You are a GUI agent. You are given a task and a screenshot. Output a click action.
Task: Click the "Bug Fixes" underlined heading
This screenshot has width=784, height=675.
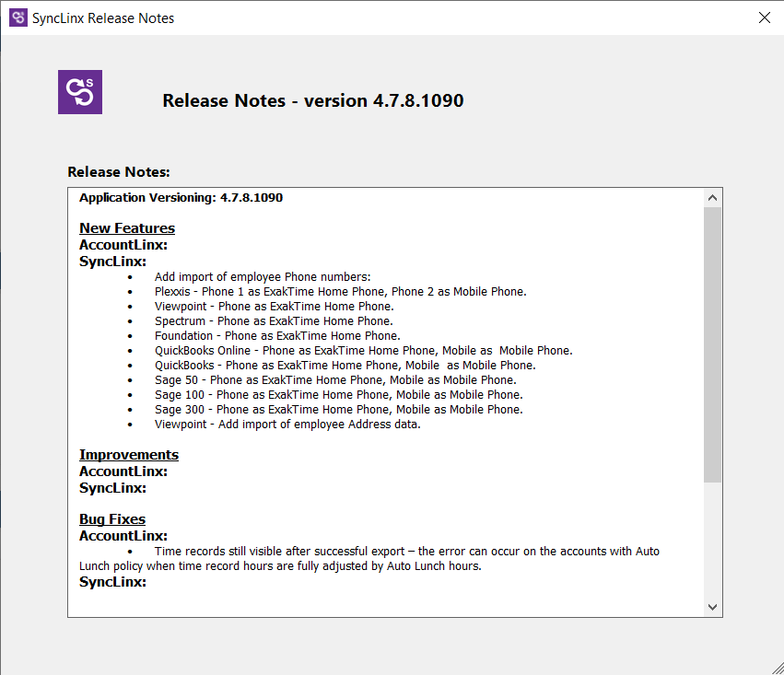(x=112, y=519)
